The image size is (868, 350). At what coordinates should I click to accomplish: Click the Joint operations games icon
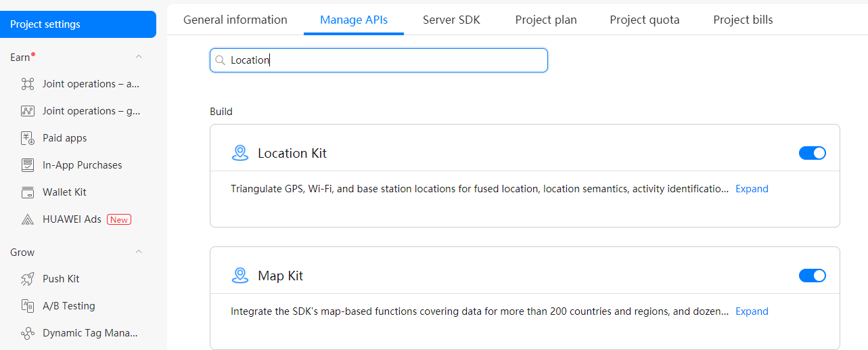click(28, 111)
